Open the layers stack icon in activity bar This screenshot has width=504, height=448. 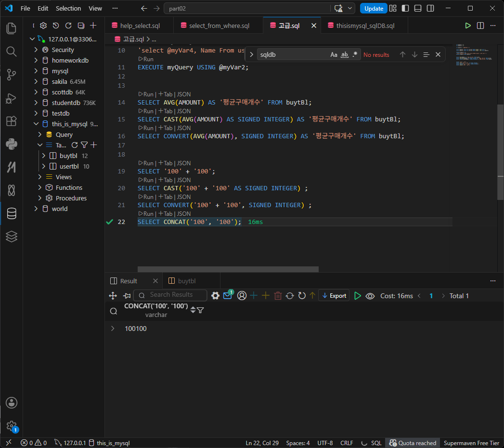tap(11, 237)
